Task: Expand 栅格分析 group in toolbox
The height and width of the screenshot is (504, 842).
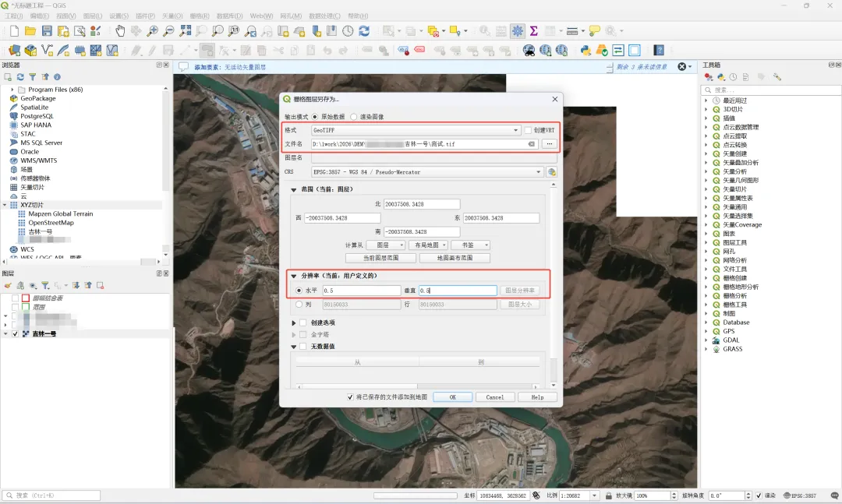Action: tap(706, 296)
